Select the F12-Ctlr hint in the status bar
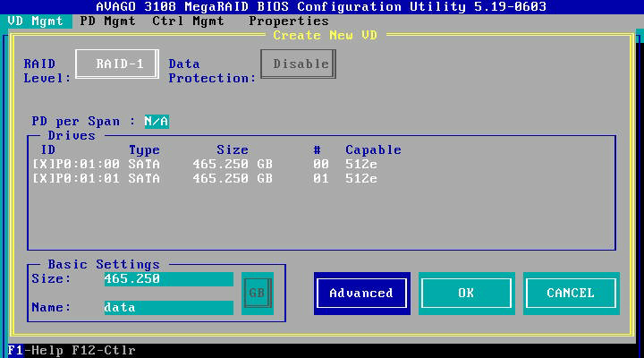Screen dimensions: 644x358 [x=104, y=351]
